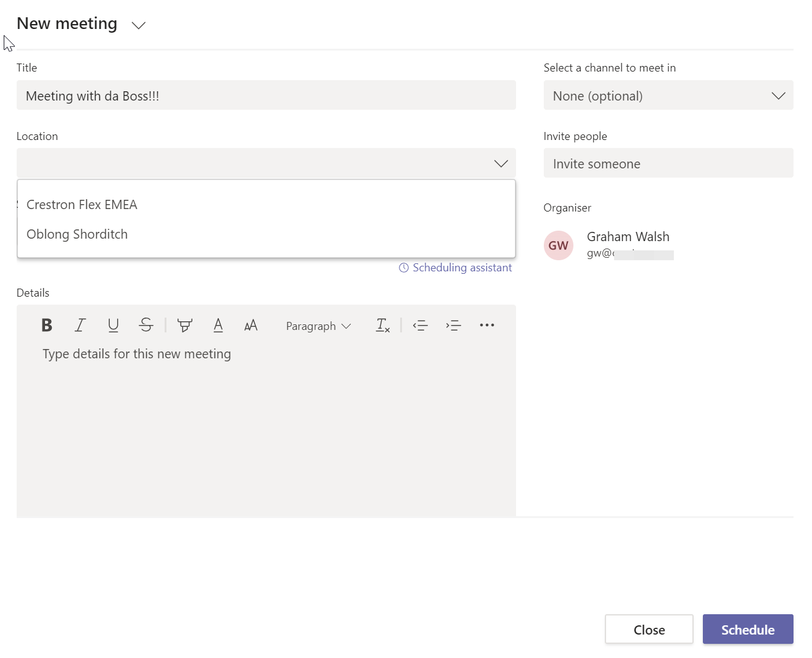Screen dimensions: 812x658
Task: Click the GW organiser avatar
Action: point(559,245)
